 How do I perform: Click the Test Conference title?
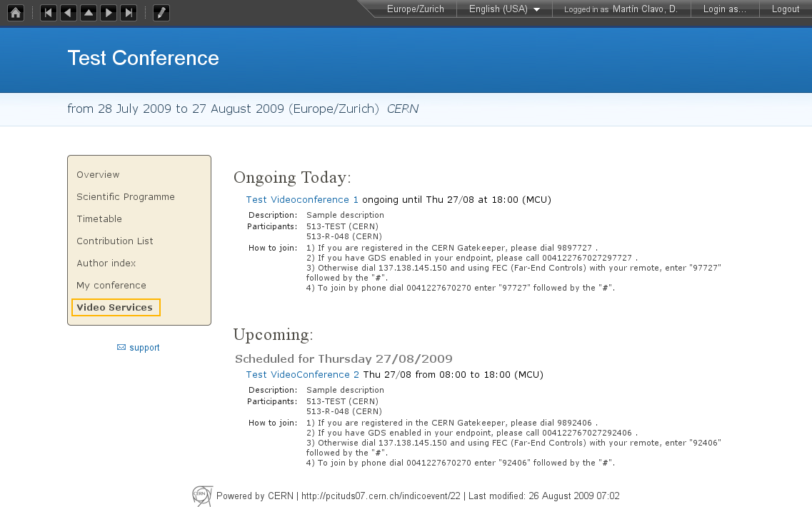pyautogui.click(x=143, y=58)
